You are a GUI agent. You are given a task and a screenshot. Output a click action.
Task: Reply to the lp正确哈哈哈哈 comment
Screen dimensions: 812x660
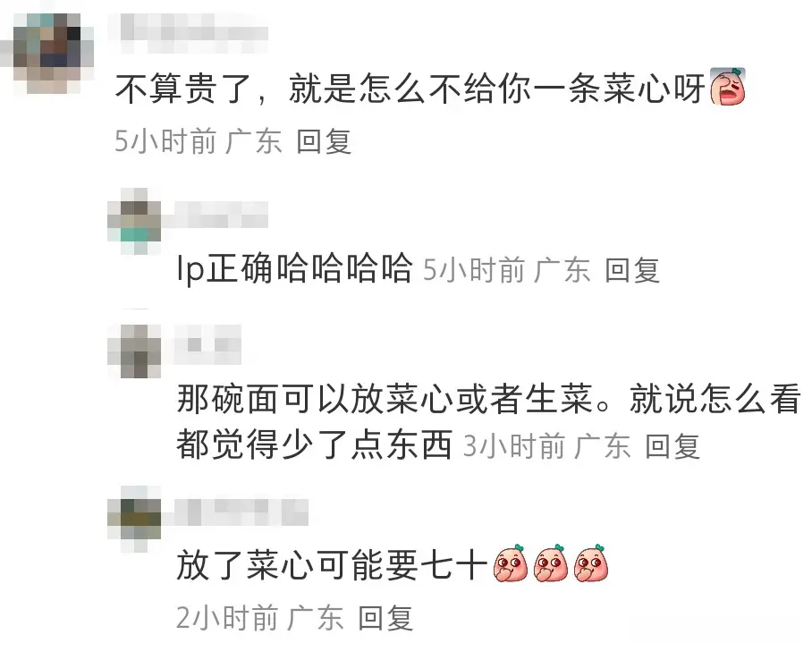pyautogui.click(x=632, y=270)
